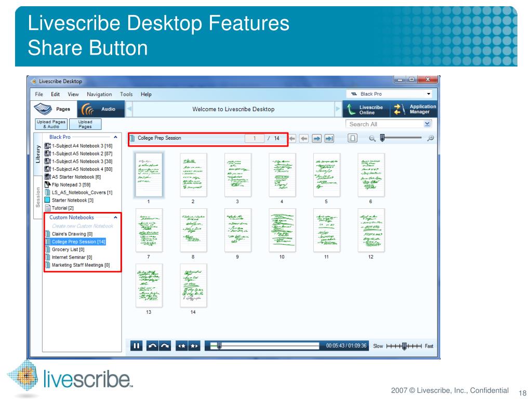Open page 2 thumbnail
This screenshot has height=399, width=532.
[x=193, y=175]
